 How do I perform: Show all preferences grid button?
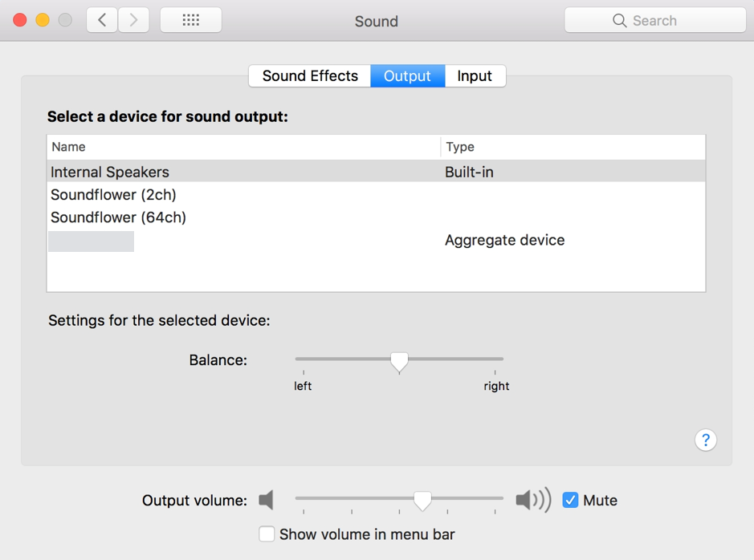(x=191, y=20)
